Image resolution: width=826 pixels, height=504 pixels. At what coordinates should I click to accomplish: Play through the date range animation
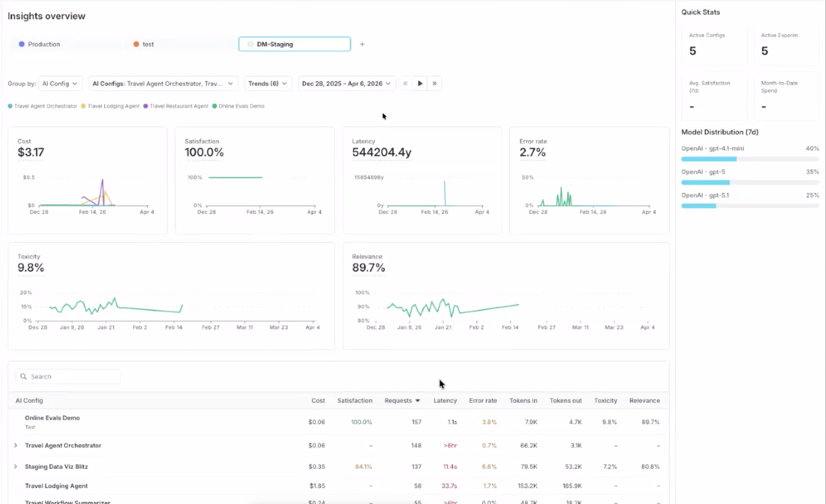pyautogui.click(x=420, y=83)
